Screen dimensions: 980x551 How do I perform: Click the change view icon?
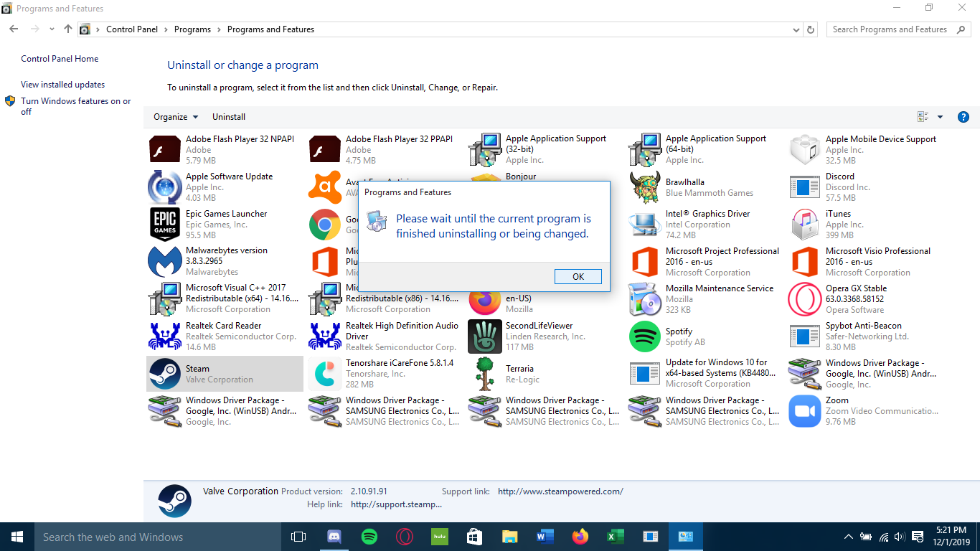(x=923, y=117)
